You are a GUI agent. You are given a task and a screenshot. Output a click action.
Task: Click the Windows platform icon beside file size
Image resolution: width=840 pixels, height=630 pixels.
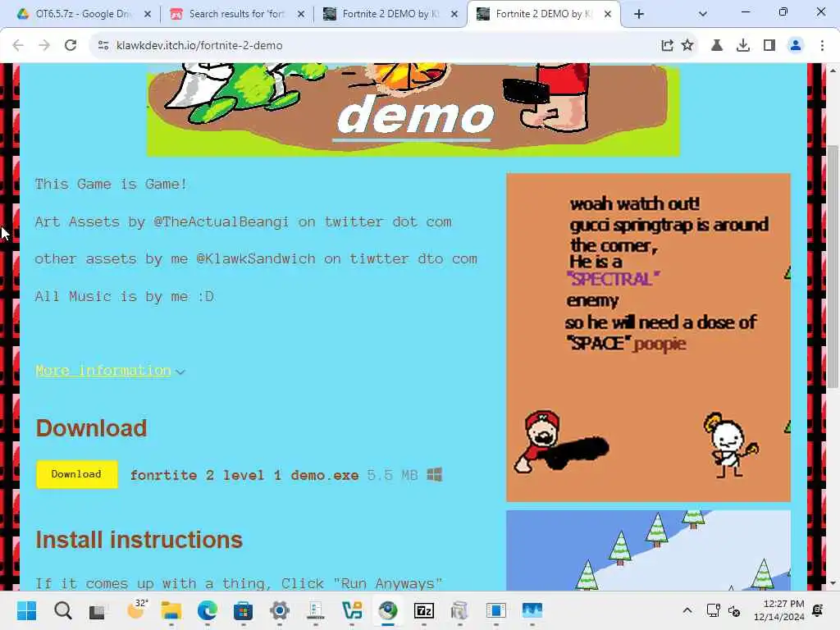(x=435, y=475)
